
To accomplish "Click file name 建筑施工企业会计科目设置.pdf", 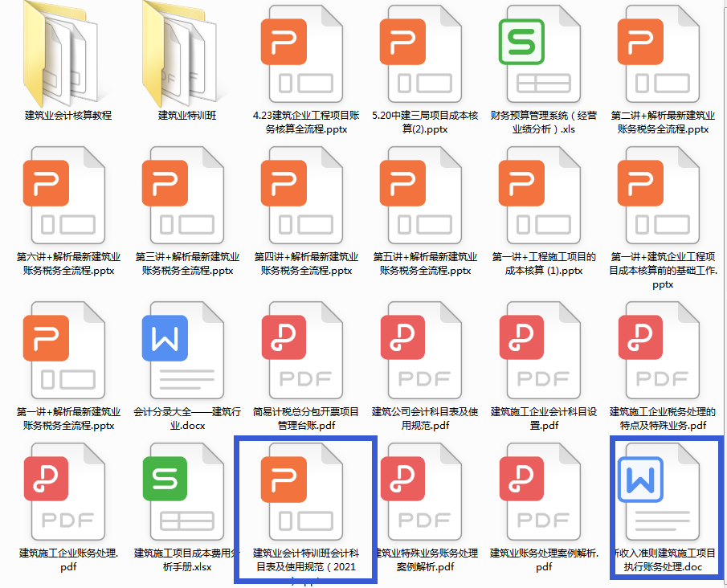I will coord(543,419).
